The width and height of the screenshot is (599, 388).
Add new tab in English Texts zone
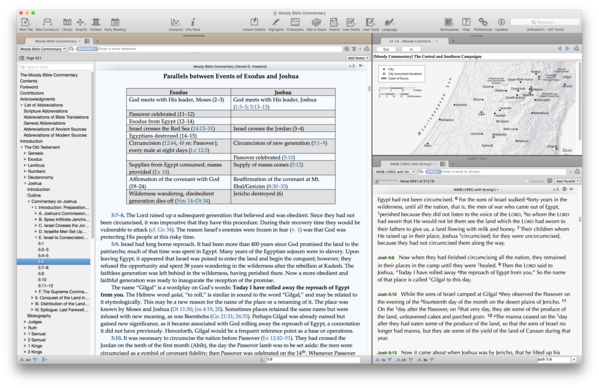453,164
